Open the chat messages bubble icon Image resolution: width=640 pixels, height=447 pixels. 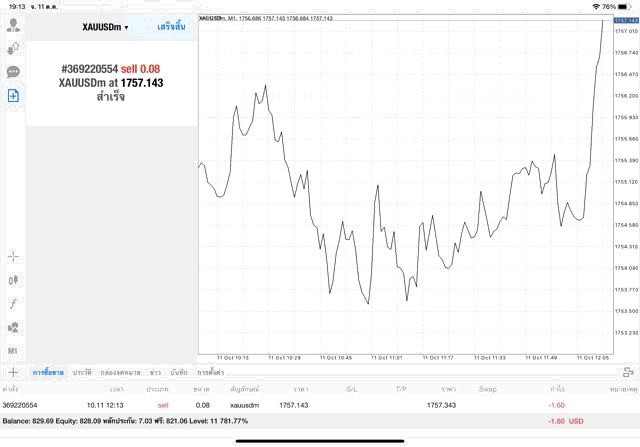[14, 72]
